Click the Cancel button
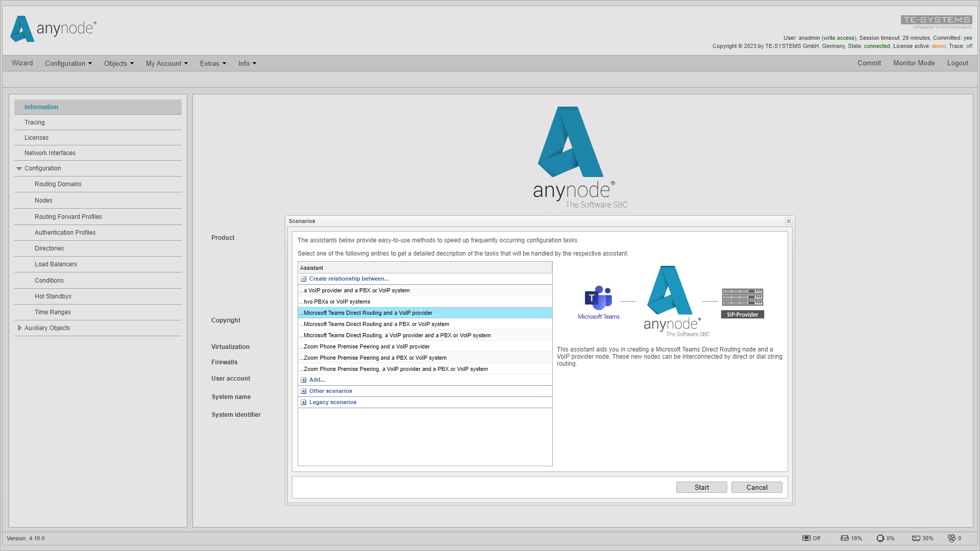 click(x=757, y=487)
